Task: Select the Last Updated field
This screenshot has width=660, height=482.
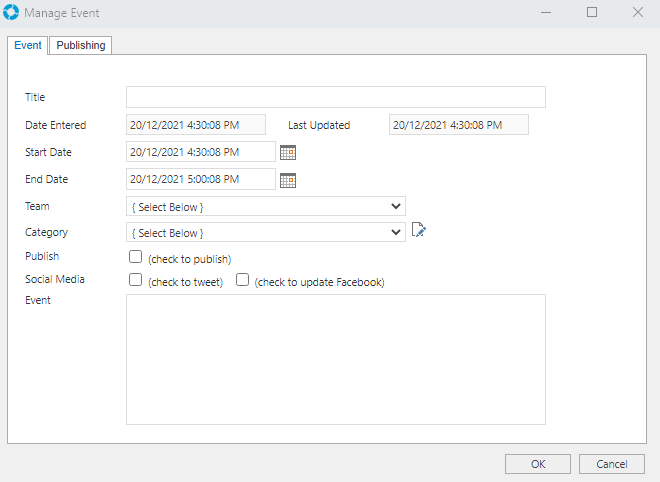Action: tap(458, 125)
